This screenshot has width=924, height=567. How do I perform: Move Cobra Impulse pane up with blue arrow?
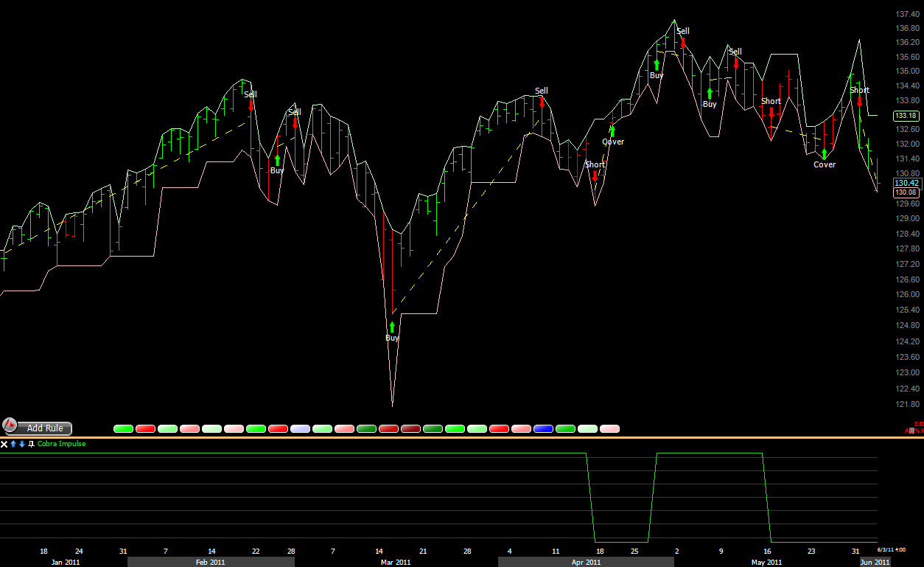(x=13, y=444)
